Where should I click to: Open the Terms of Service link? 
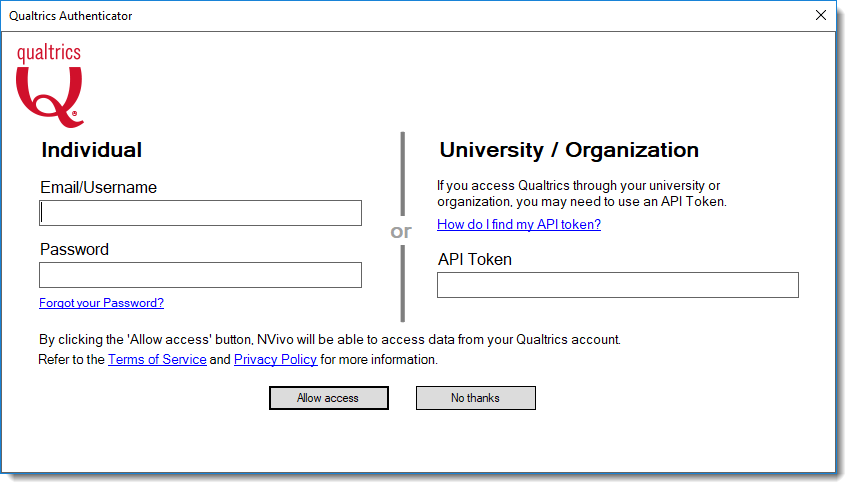tap(157, 360)
